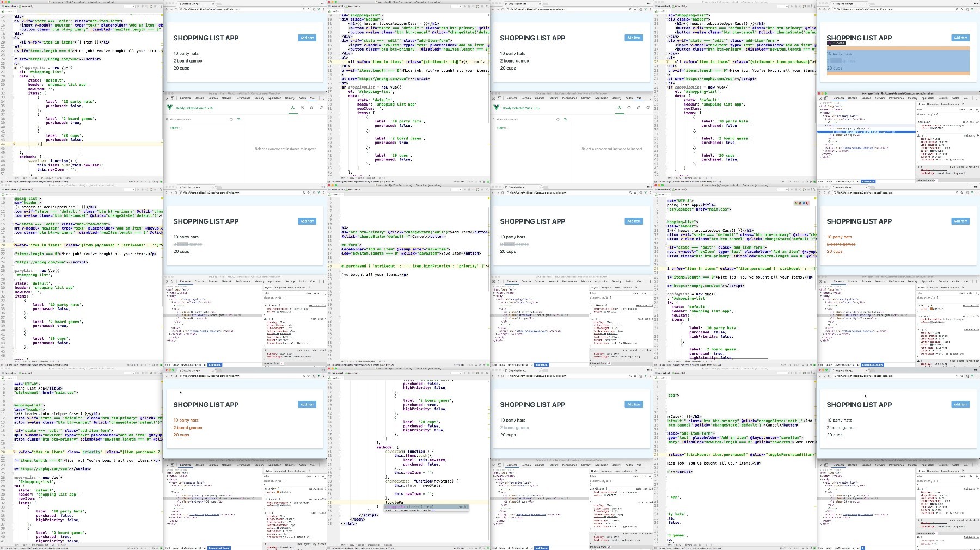Toggle device toolbar in top-left screenshot devtools

click(x=173, y=98)
